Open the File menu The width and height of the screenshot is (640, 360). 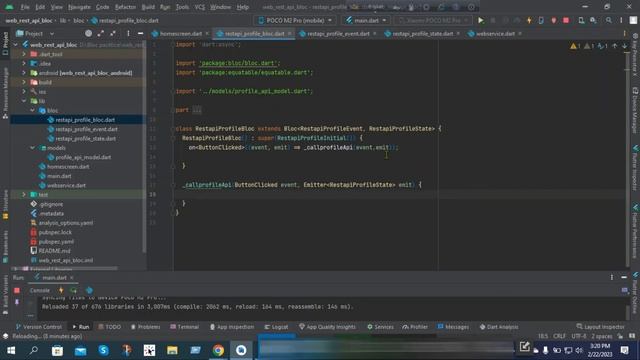pyautogui.click(x=25, y=7)
